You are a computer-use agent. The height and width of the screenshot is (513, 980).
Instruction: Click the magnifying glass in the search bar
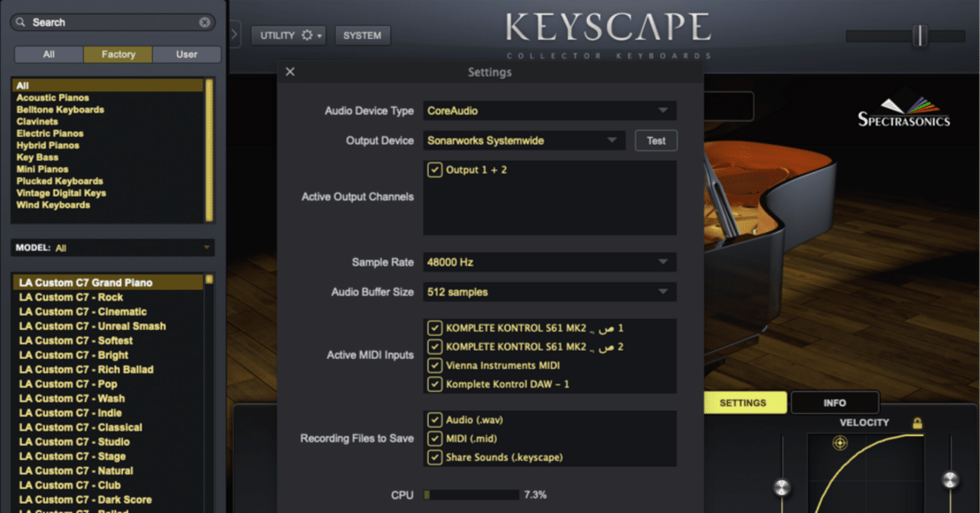(21, 22)
